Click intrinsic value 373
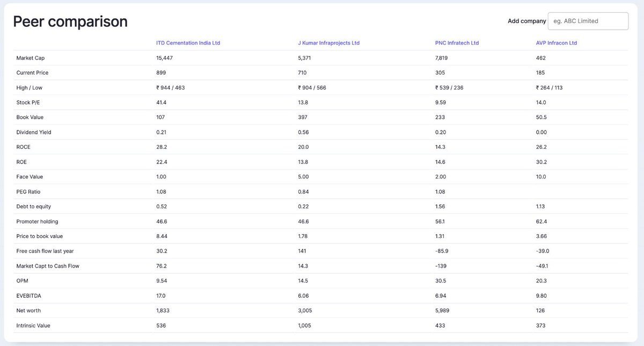 click(540, 326)
